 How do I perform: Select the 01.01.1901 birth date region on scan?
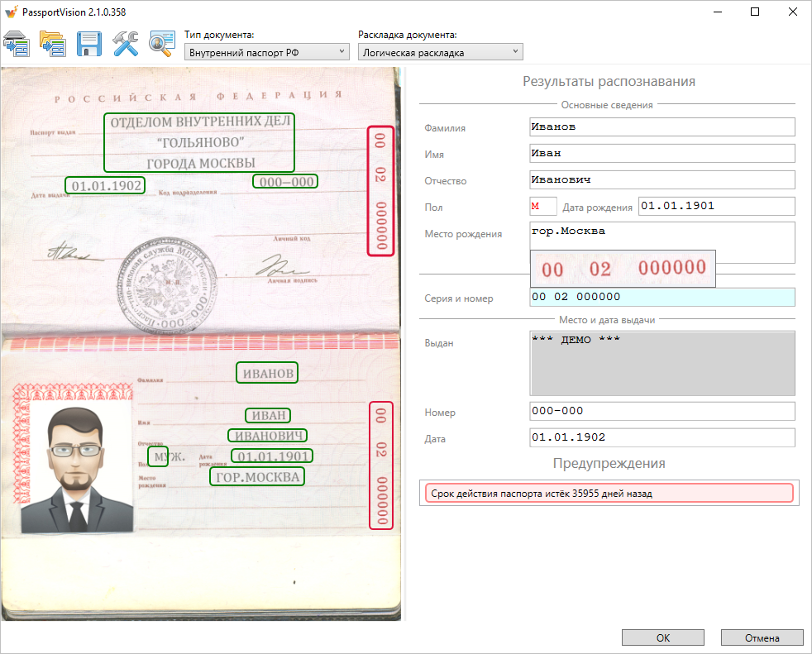pyautogui.click(x=272, y=456)
